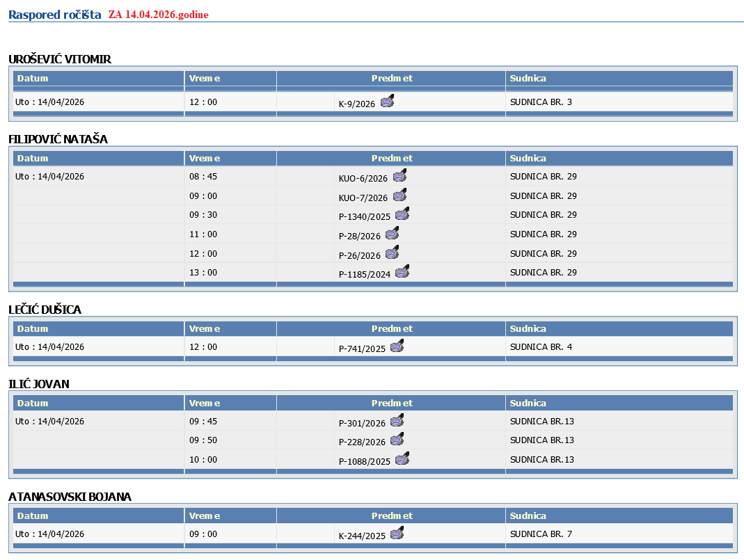The height and width of the screenshot is (560, 744).
Task: Open the icon beside P-1185/2024
Action: [402, 272]
